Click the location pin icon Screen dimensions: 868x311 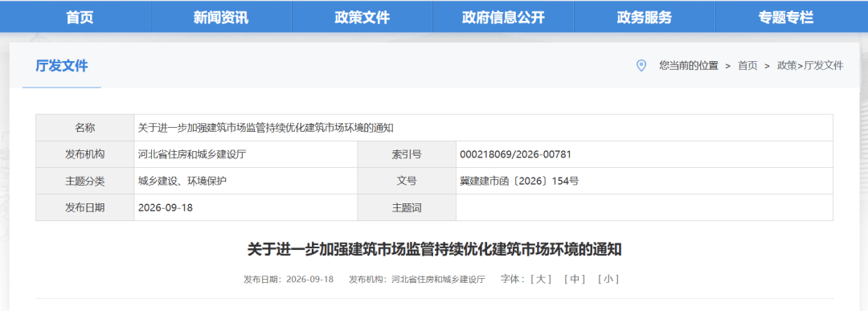click(x=641, y=66)
